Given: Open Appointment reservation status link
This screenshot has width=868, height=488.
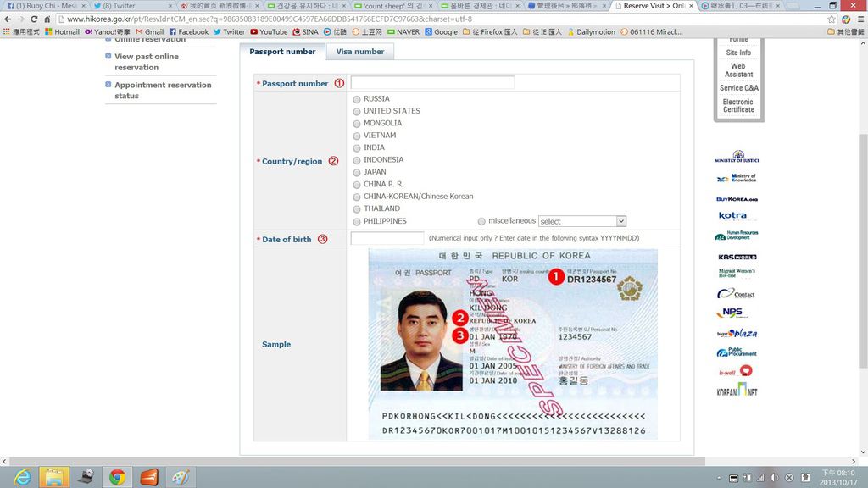Looking at the screenshot, I should click(163, 90).
